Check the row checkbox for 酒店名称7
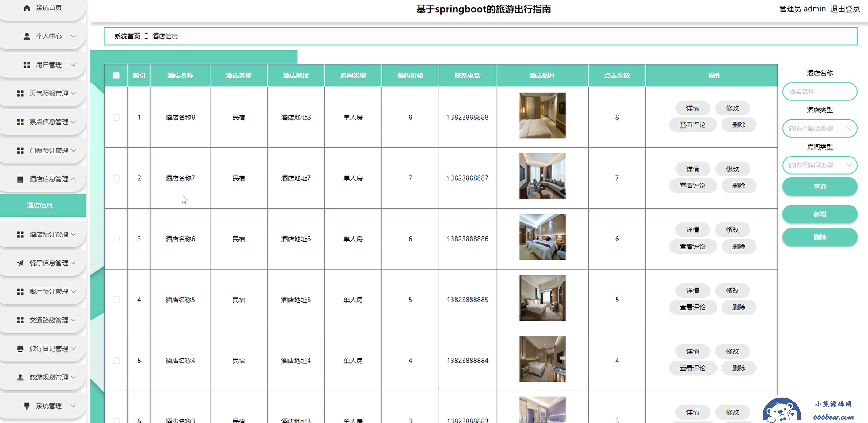The height and width of the screenshot is (423, 868). 116,178
